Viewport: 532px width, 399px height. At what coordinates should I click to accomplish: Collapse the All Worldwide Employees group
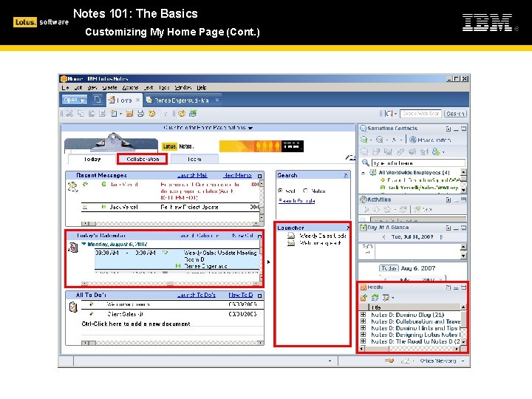point(363,173)
